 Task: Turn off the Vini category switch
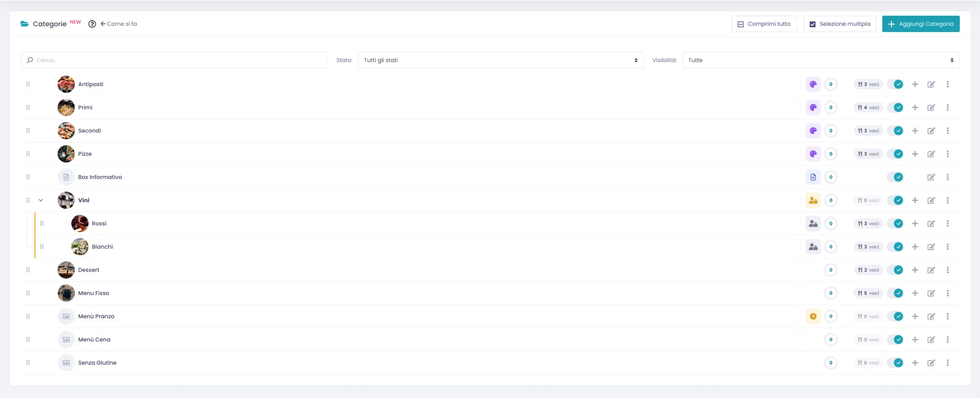(x=895, y=200)
